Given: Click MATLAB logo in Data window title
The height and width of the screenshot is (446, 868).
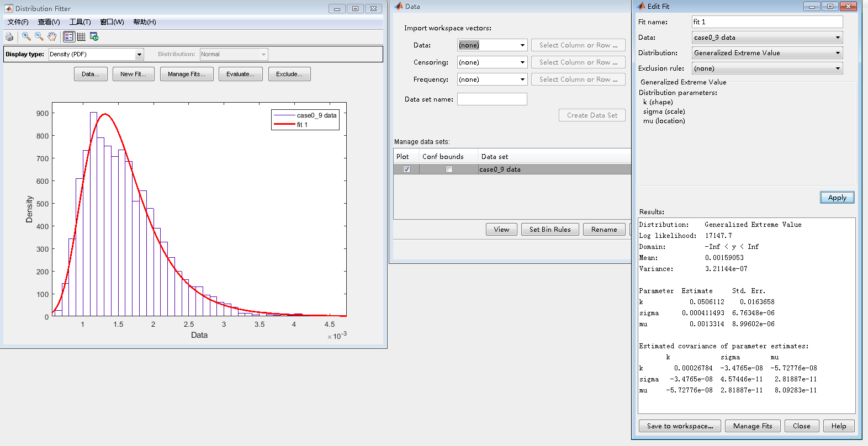Looking at the screenshot, I should pos(399,6).
